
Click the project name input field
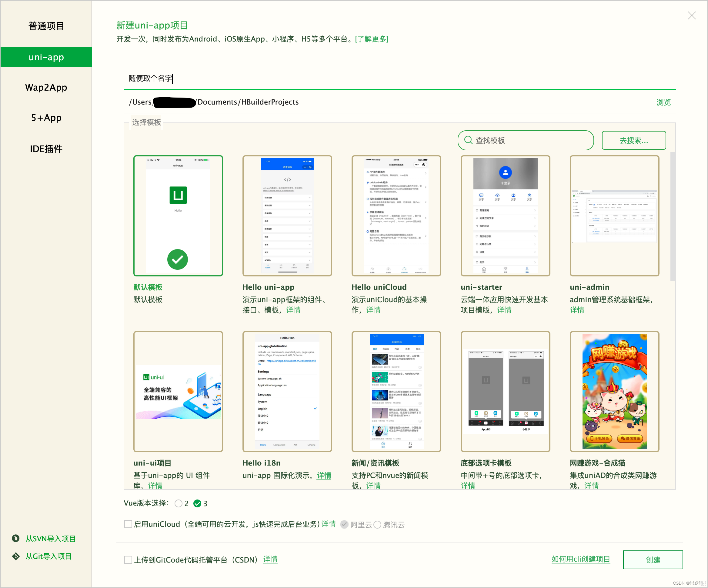click(236, 79)
